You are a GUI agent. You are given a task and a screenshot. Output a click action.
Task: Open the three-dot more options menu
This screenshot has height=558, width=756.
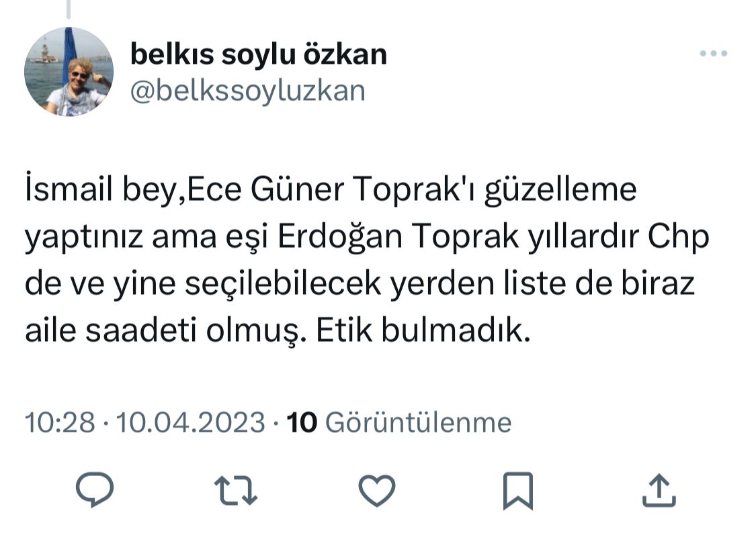pos(714,54)
